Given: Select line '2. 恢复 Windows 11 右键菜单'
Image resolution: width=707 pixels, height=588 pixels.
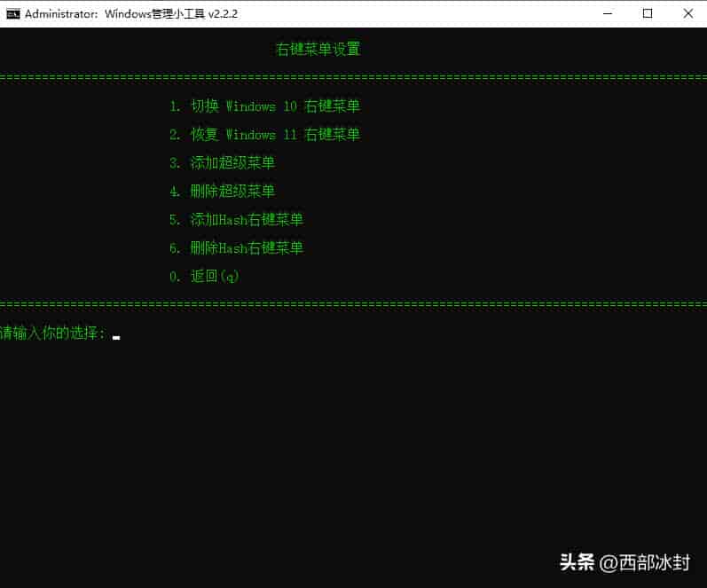Looking at the screenshot, I should (264, 135).
